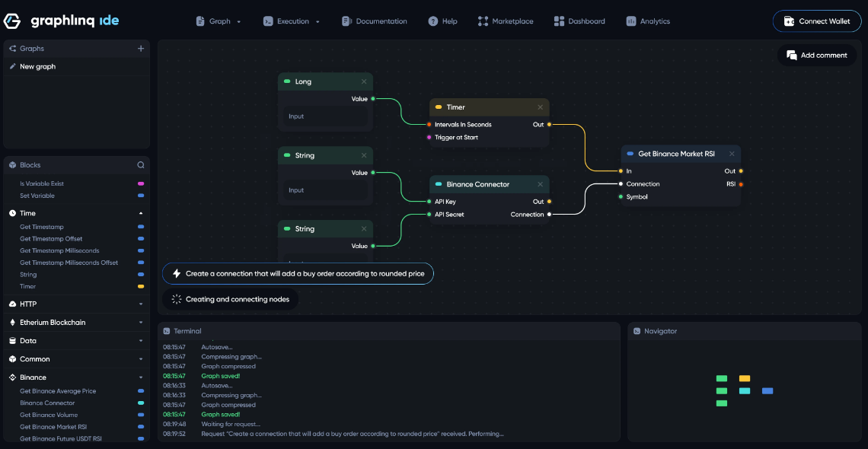868x449 pixels.
Task: Click the Navigator panel icon
Action: (x=637, y=330)
